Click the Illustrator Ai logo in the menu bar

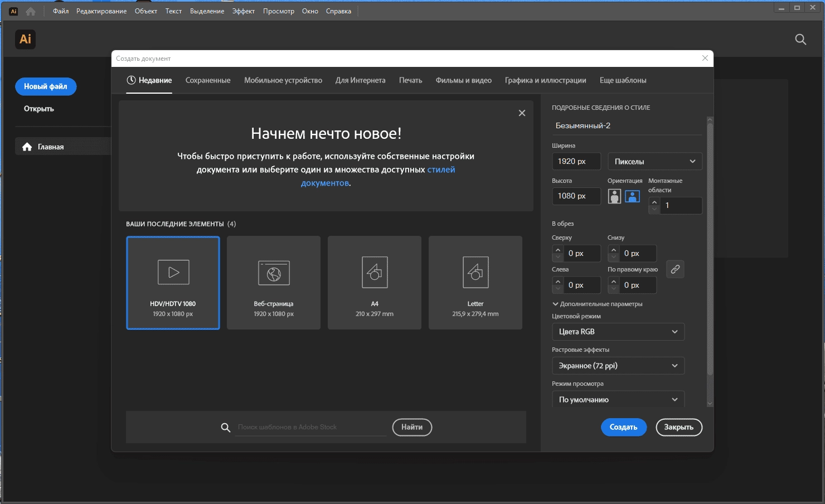[14, 11]
